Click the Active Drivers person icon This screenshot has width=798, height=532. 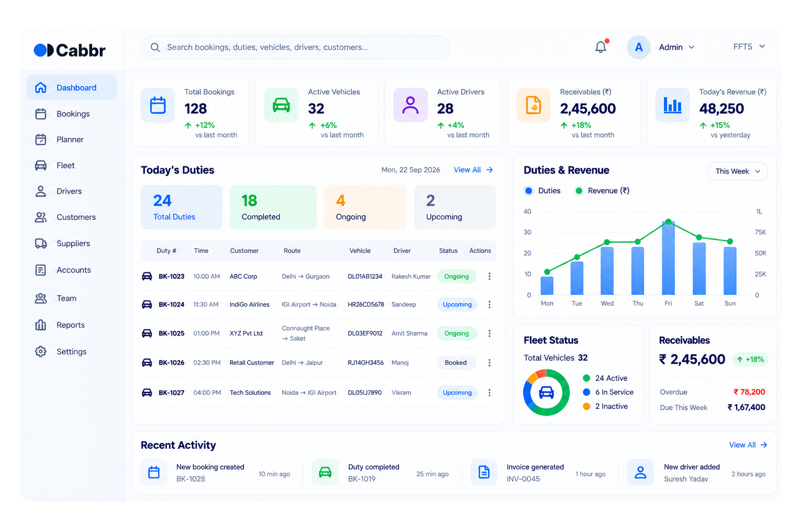(x=410, y=105)
